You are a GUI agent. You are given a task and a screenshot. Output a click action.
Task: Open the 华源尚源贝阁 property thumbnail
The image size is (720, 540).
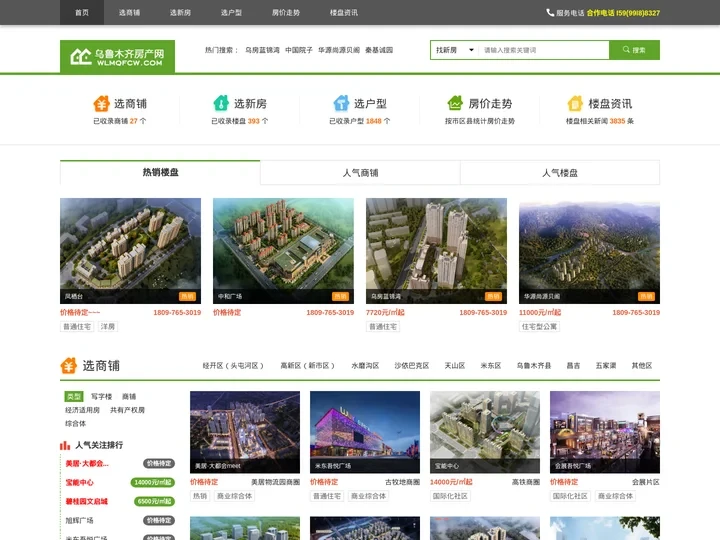pos(589,251)
